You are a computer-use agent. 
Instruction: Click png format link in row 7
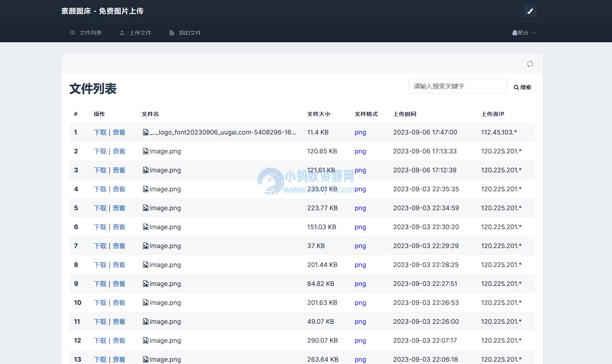coord(360,246)
